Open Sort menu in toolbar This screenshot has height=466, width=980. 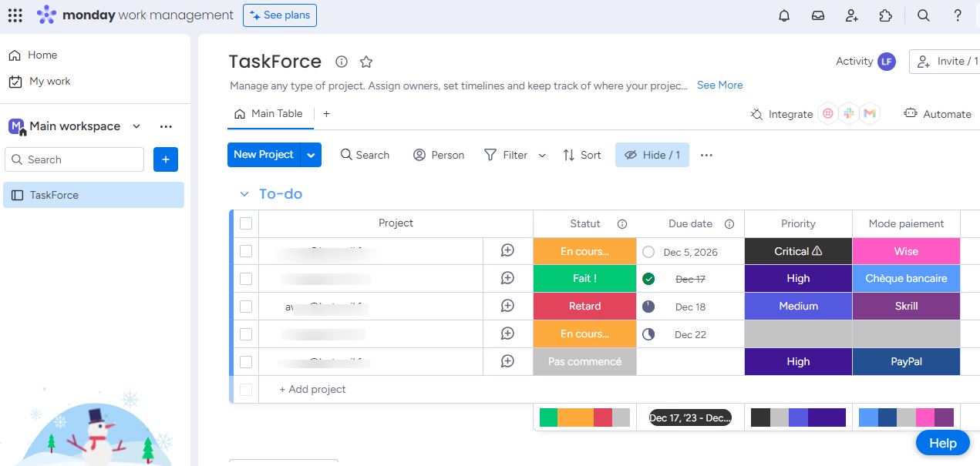click(x=582, y=155)
